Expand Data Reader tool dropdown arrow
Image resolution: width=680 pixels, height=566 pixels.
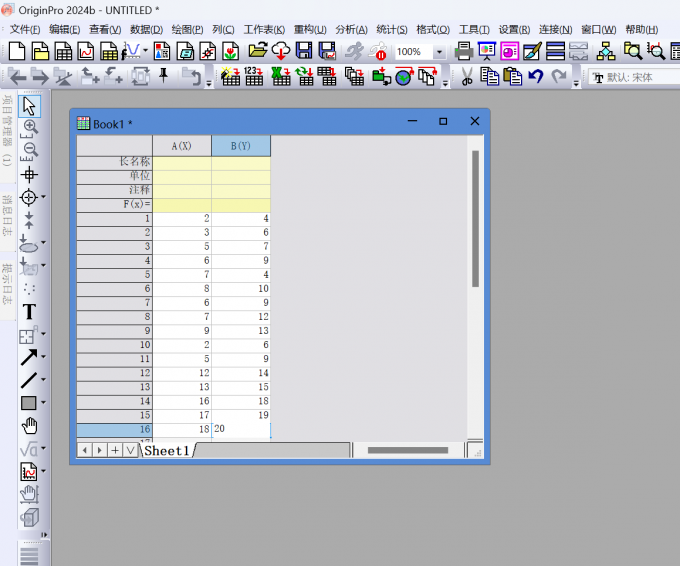[x=43, y=197]
